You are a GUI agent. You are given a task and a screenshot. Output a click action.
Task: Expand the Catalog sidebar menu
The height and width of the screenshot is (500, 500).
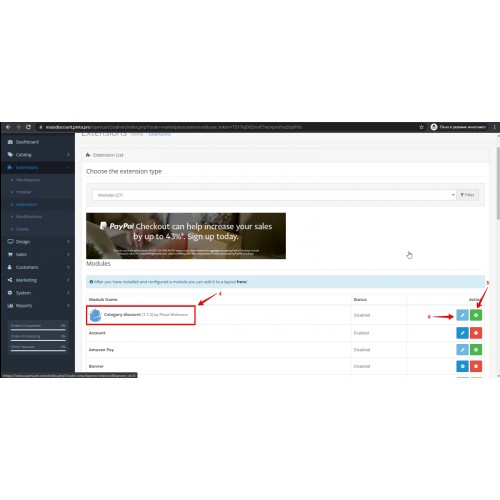(37, 155)
